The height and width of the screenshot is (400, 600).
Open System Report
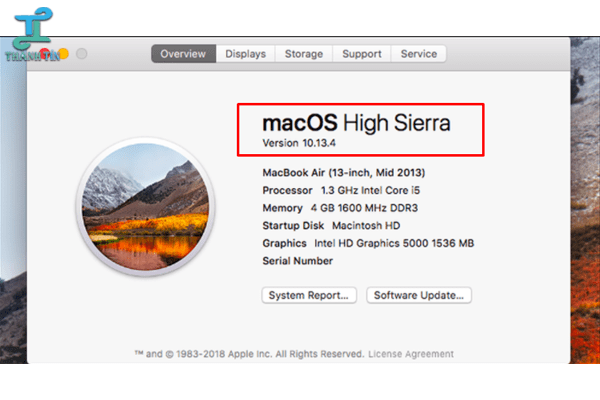[310, 295]
